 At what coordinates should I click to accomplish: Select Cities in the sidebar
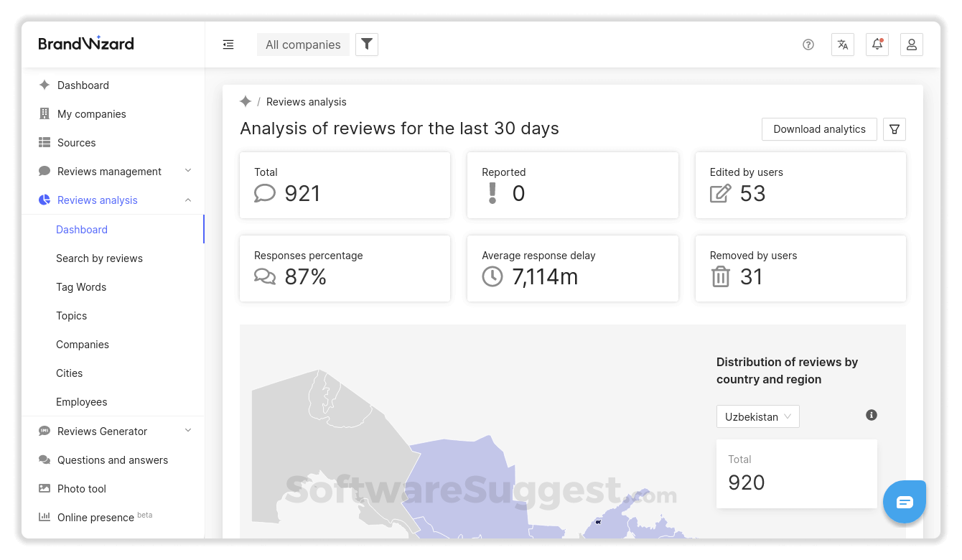point(69,373)
